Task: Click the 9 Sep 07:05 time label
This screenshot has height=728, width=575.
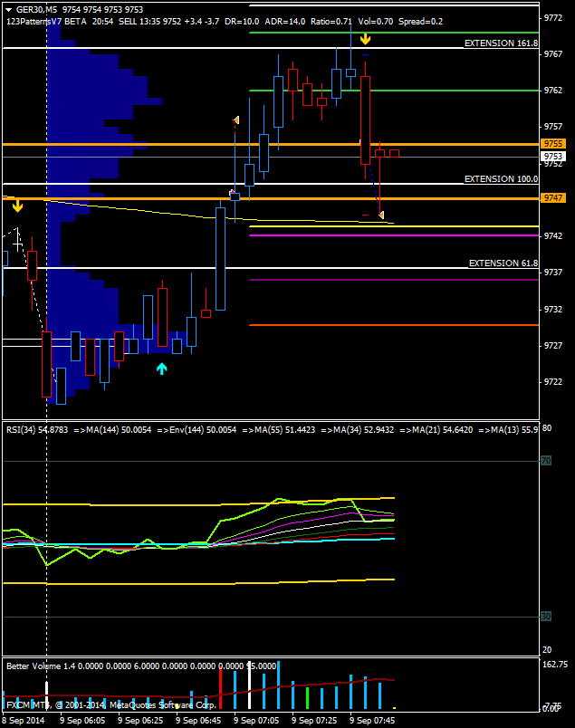Action: [x=257, y=721]
